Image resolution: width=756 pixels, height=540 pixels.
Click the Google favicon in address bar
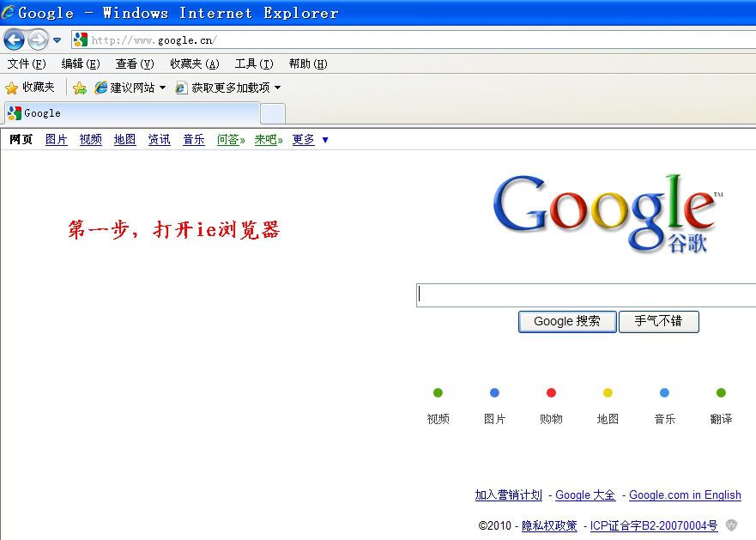[x=81, y=39]
